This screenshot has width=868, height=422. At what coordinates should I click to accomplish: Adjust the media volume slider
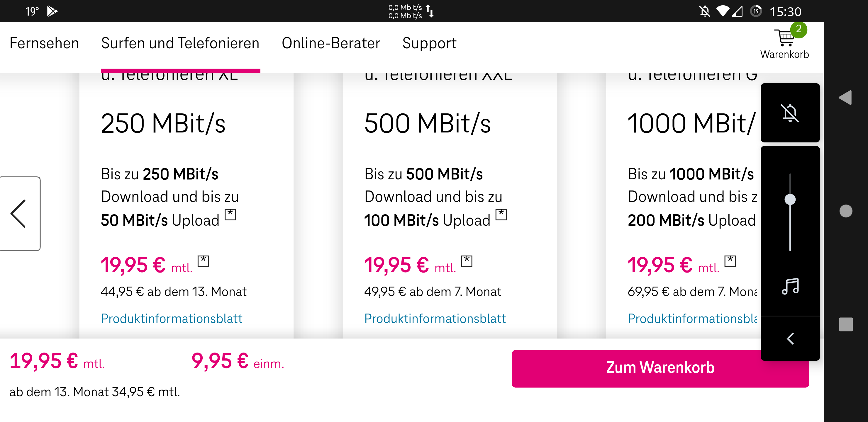[x=790, y=199]
